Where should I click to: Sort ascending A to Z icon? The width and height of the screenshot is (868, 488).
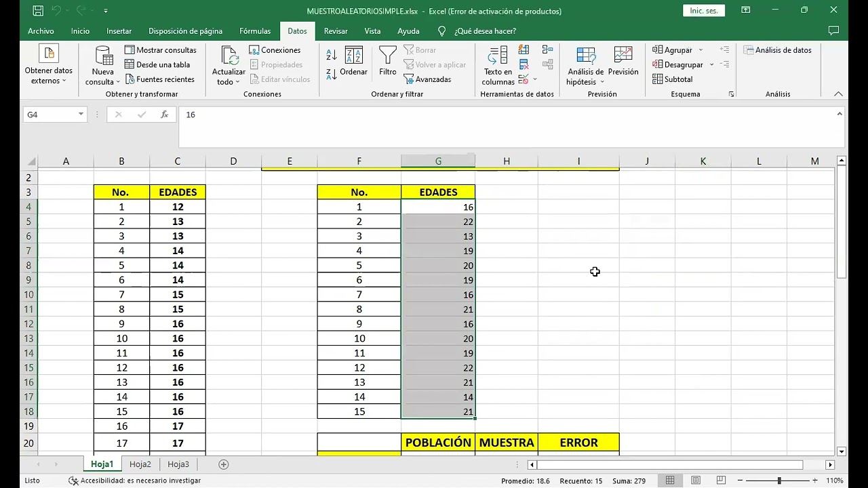coord(332,55)
